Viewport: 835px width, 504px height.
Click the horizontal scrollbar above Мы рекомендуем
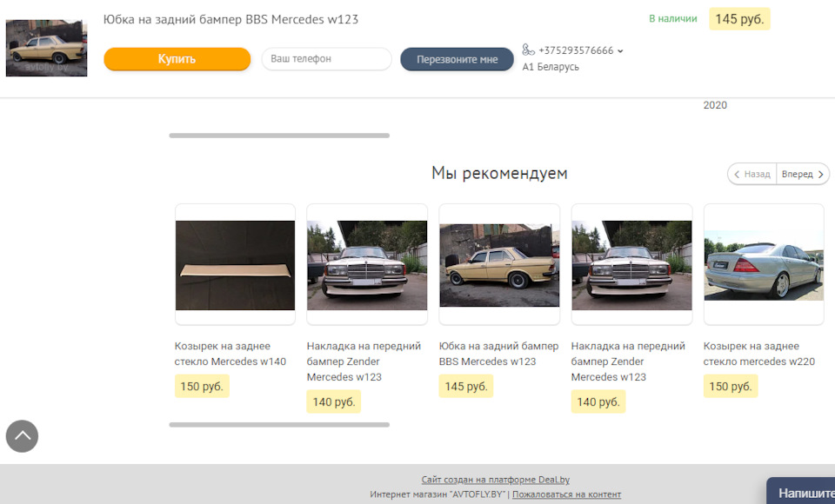279,136
